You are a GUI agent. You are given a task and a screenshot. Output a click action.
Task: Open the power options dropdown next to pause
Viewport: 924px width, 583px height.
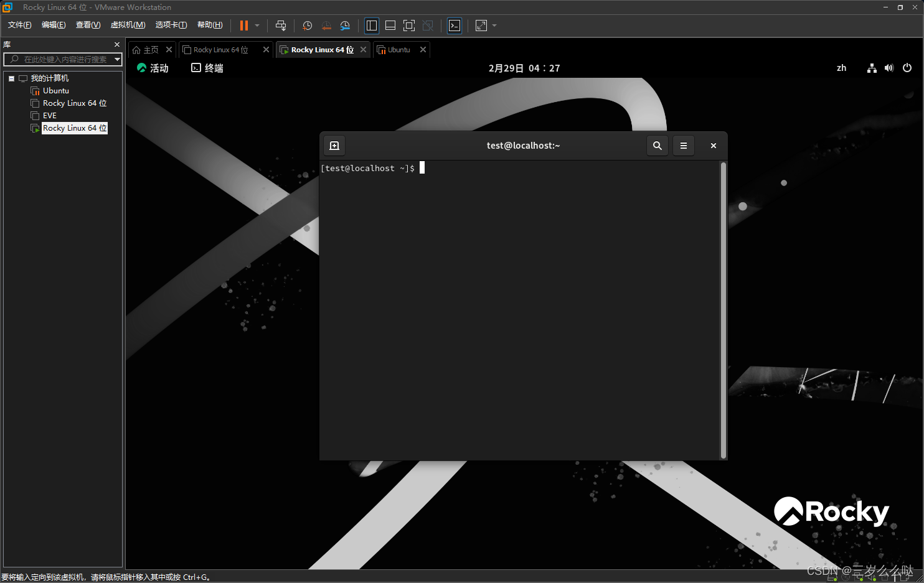(257, 26)
